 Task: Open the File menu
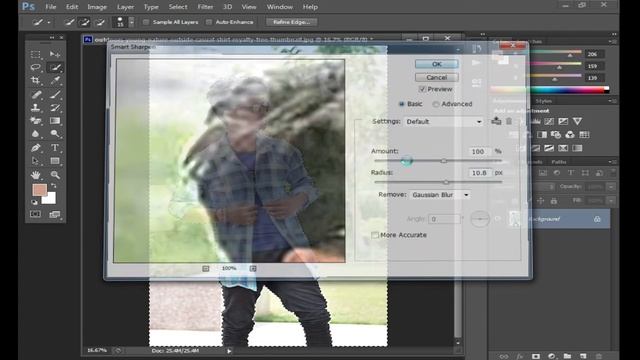click(51, 7)
